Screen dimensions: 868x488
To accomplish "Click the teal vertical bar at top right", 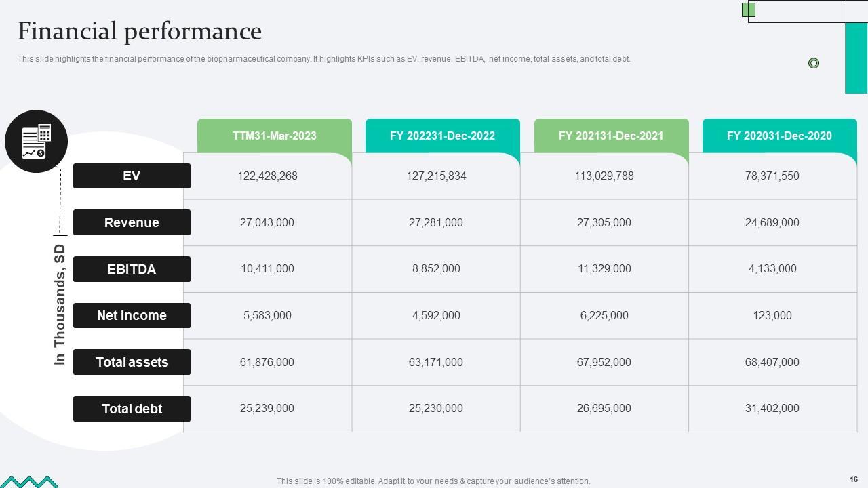I will tap(856, 58).
